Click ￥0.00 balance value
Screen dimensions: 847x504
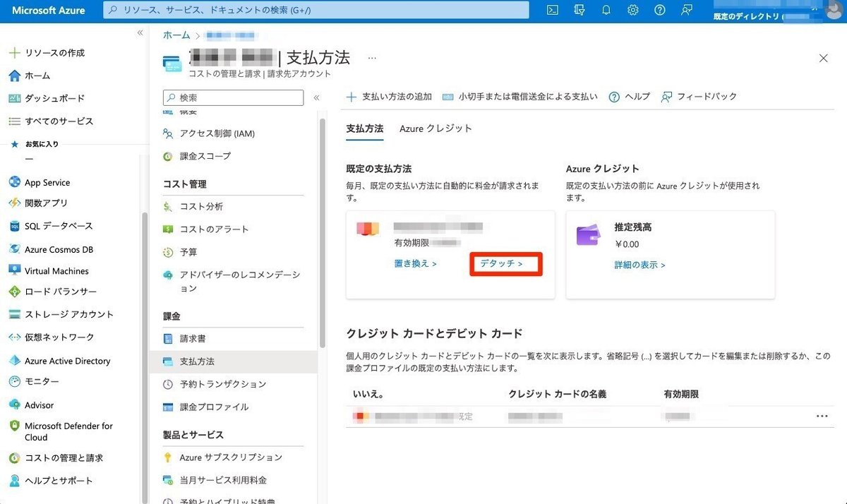pyautogui.click(x=627, y=244)
